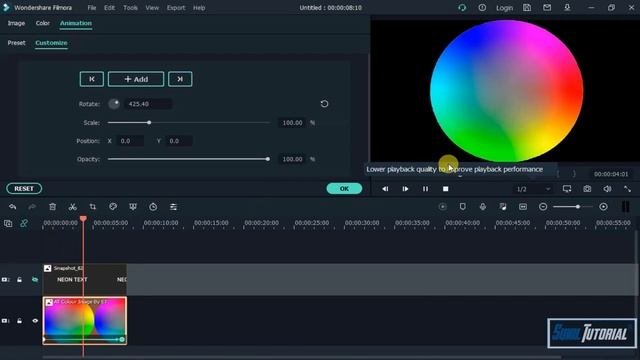
Task: Select the All Colour Image clip
Action: (85, 321)
